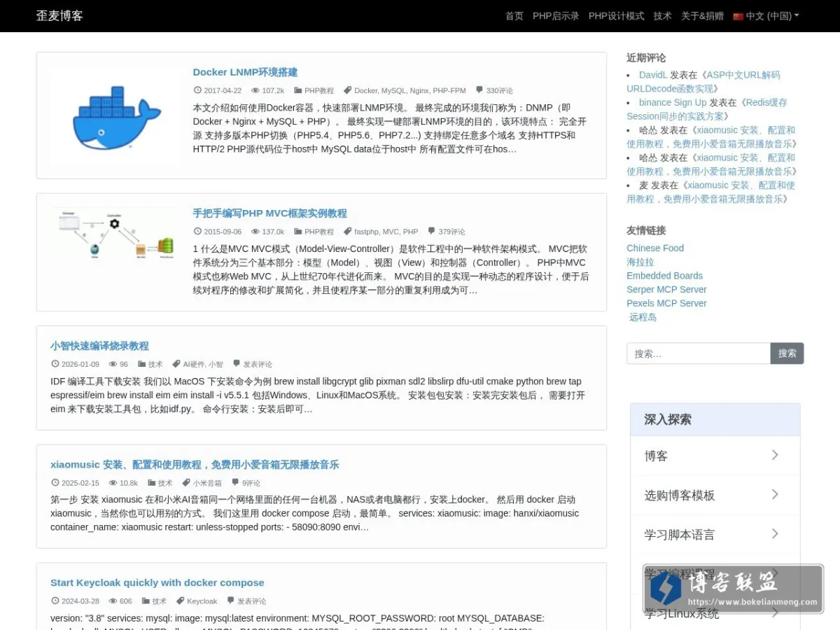Open article 小智快速编译烧录教程
The height and width of the screenshot is (630, 840).
[99, 346]
